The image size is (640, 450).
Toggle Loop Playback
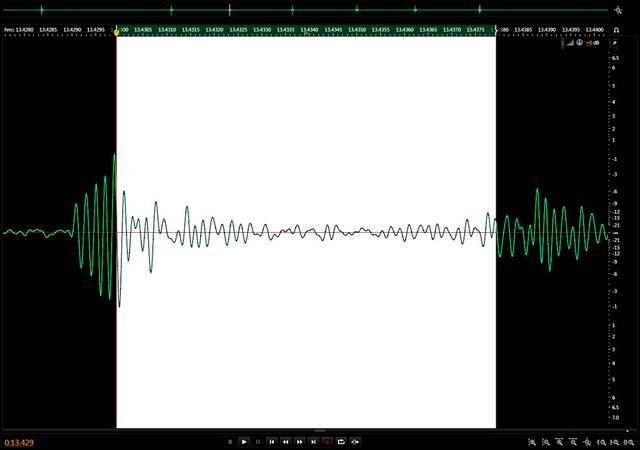(x=341, y=442)
